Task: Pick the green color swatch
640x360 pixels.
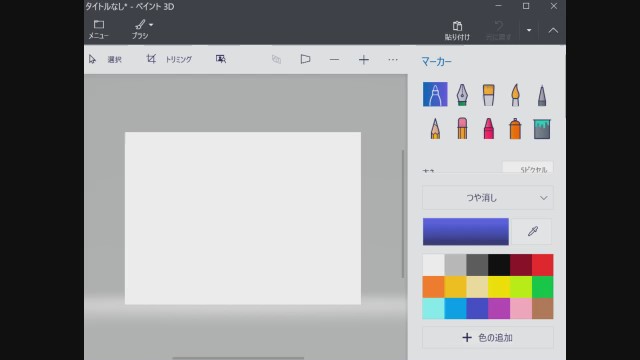Action: (542, 287)
